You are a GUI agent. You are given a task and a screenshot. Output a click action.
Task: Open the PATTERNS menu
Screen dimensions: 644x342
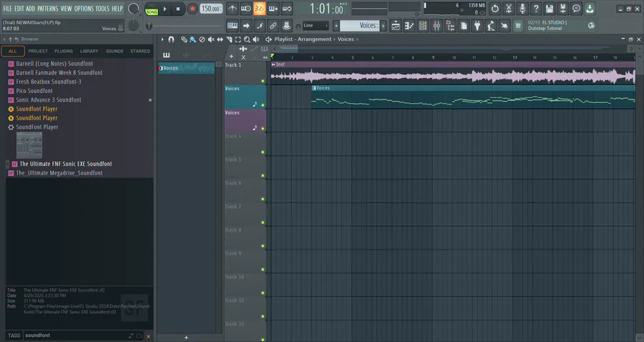pyautogui.click(x=48, y=8)
